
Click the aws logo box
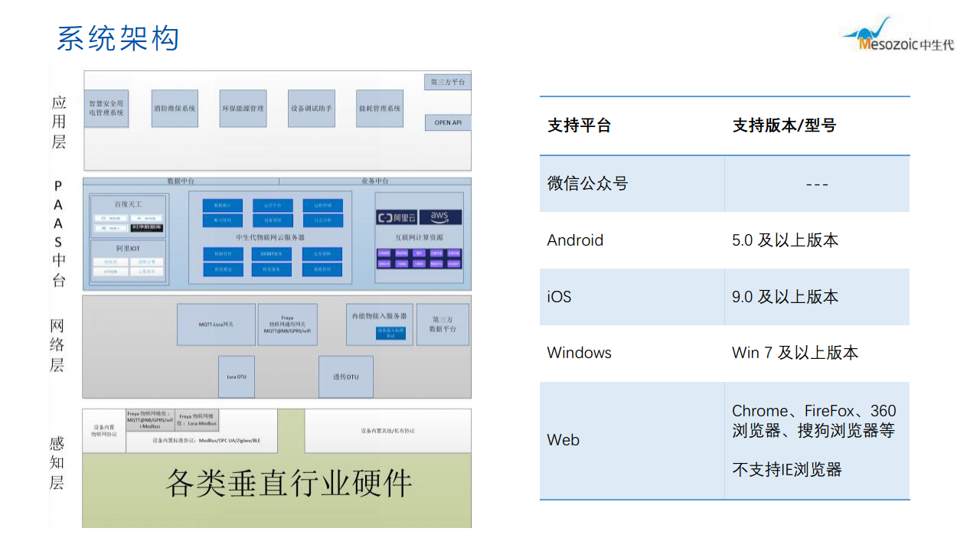click(x=439, y=217)
